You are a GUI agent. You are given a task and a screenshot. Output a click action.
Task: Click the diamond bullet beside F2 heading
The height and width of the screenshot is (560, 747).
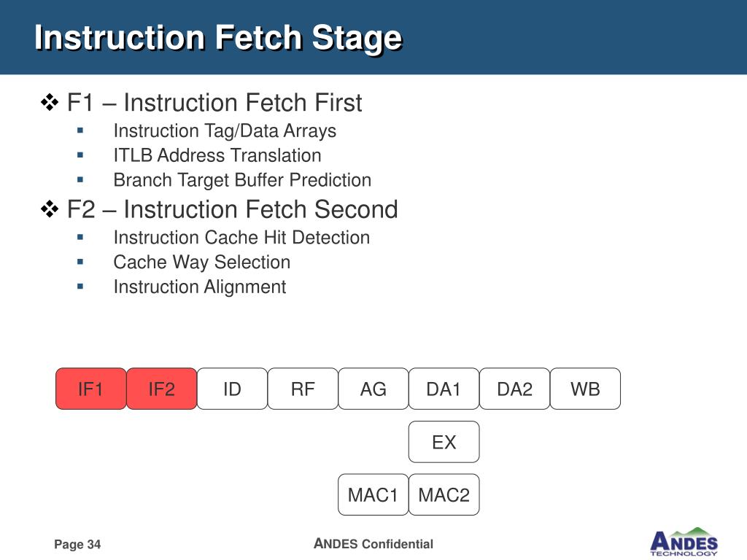pyautogui.click(x=50, y=209)
